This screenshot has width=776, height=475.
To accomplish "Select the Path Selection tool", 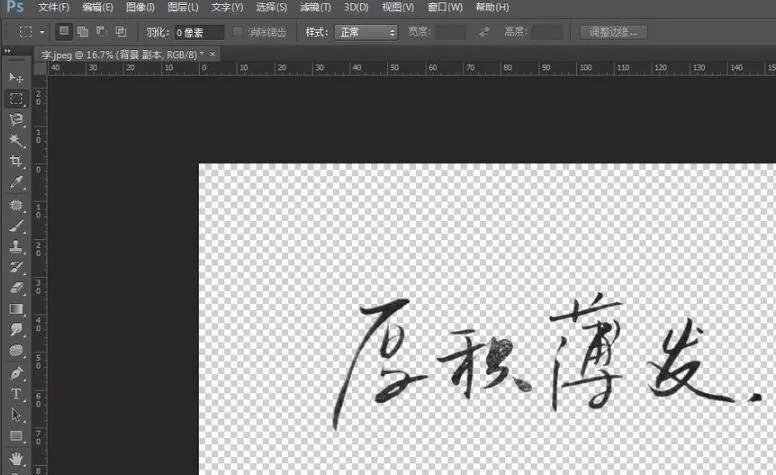I will tap(16, 415).
